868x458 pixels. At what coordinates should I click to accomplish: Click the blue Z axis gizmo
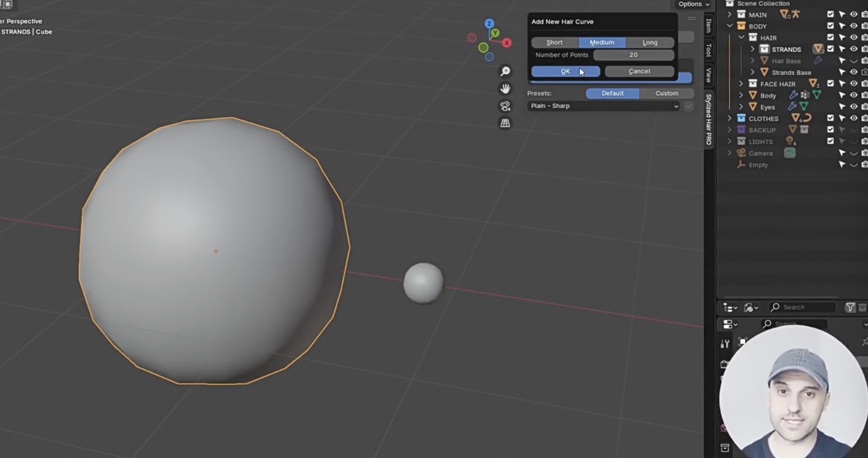tap(489, 24)
